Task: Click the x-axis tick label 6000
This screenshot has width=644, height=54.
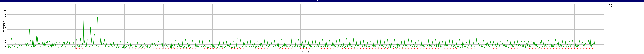Action: (x=594, y=50)
